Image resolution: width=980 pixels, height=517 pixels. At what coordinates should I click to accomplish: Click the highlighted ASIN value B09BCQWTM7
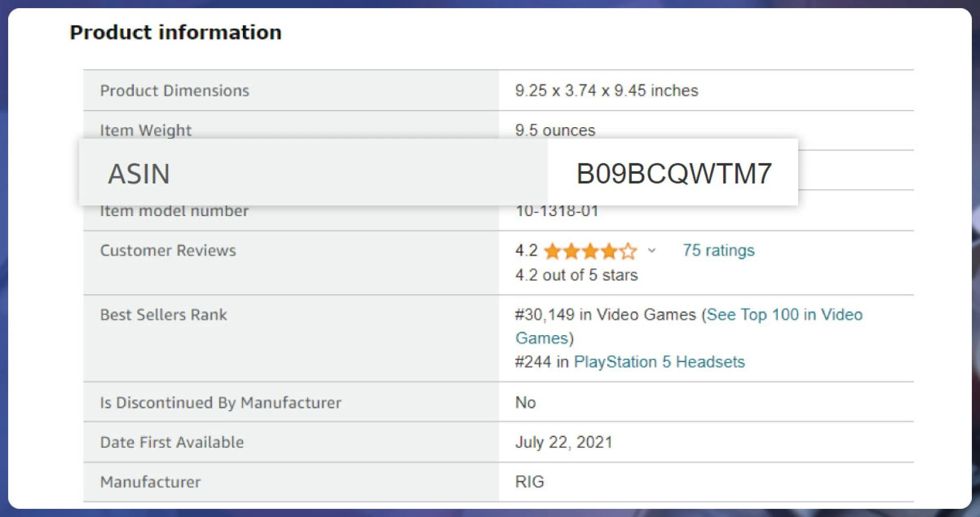pyautogui.click(x=674, y=172)
